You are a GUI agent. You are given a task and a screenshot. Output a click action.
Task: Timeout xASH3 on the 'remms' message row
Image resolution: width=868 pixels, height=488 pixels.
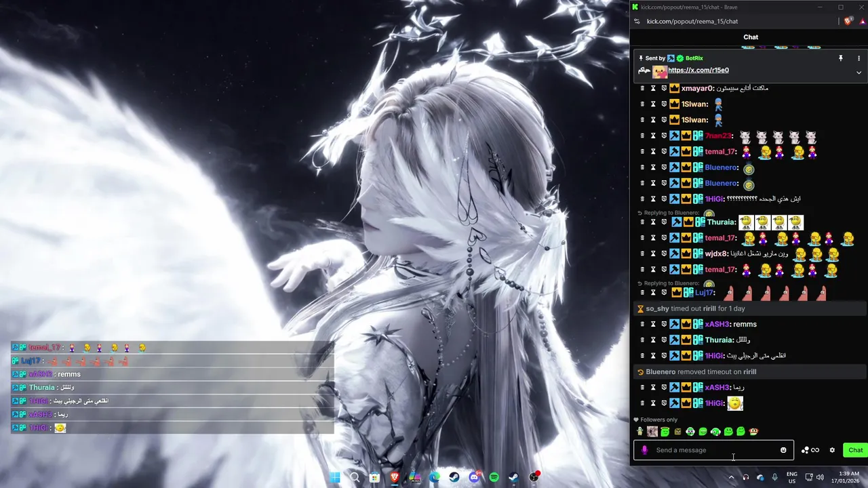point(653,324)
